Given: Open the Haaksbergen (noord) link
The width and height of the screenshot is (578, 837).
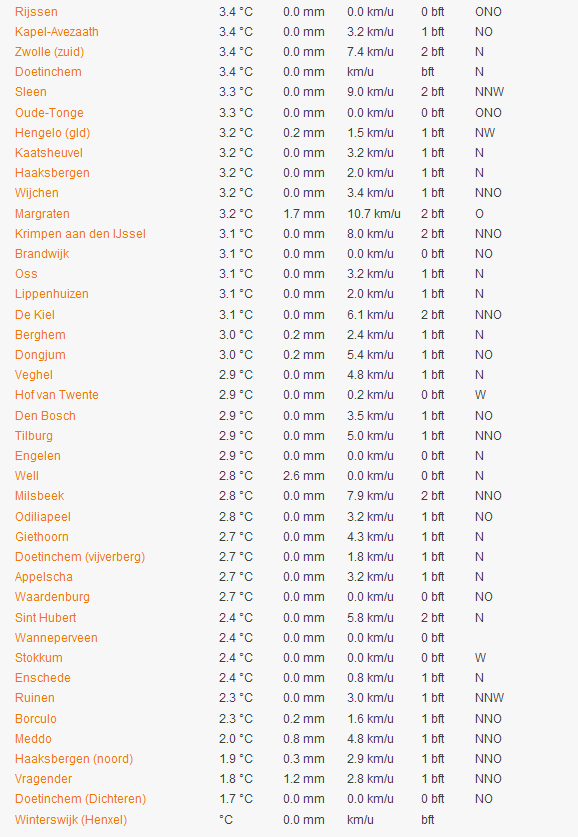Looking at the screenshot, I should (x=74, y=759).
